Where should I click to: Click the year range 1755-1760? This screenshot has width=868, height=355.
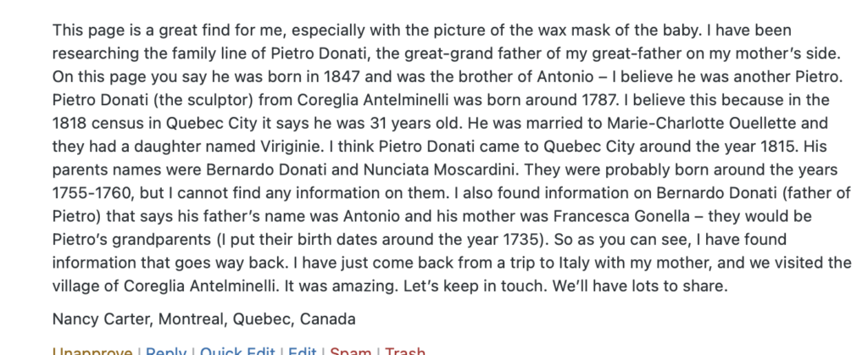click(x=92, y=192)
